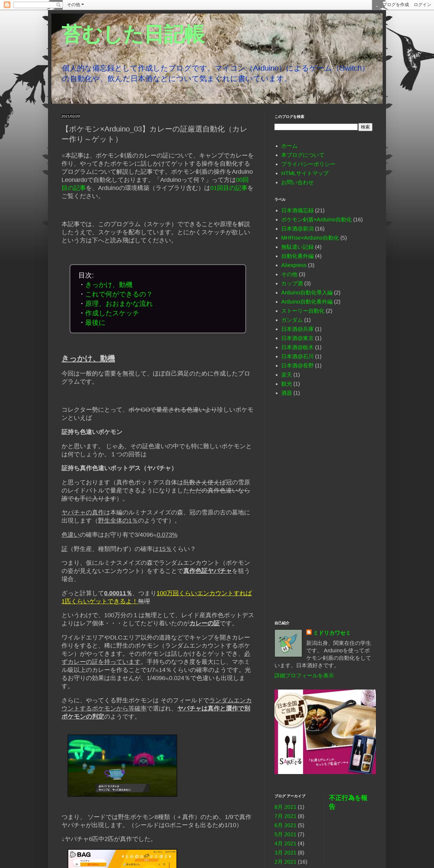Open the その他 dropdown in navbar

tap(75, 5)
